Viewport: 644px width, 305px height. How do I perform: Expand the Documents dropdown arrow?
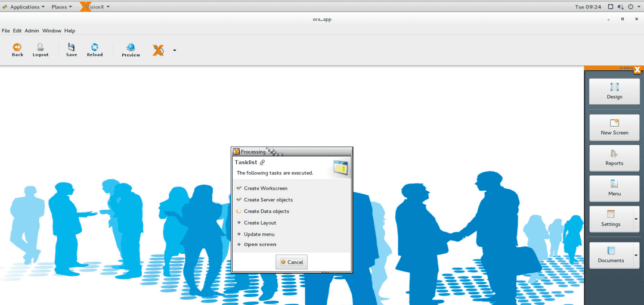click(x=636, y=255)
